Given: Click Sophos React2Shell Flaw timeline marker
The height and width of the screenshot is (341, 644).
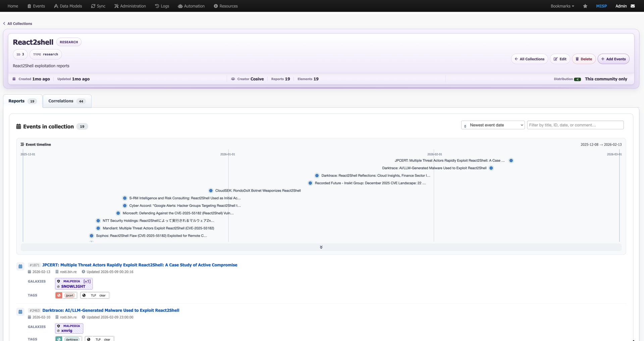Looking at the screenshot, I should point(92,236).
